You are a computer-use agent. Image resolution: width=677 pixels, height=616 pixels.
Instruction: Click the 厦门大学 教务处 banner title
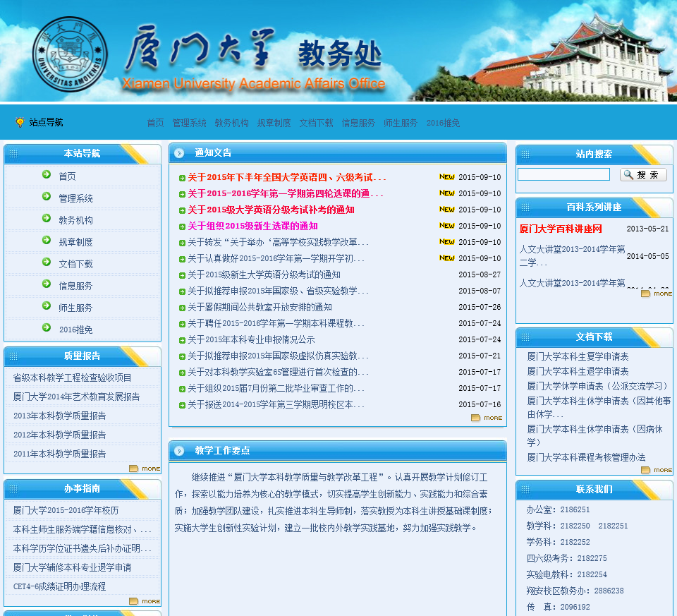pos(253,49)
